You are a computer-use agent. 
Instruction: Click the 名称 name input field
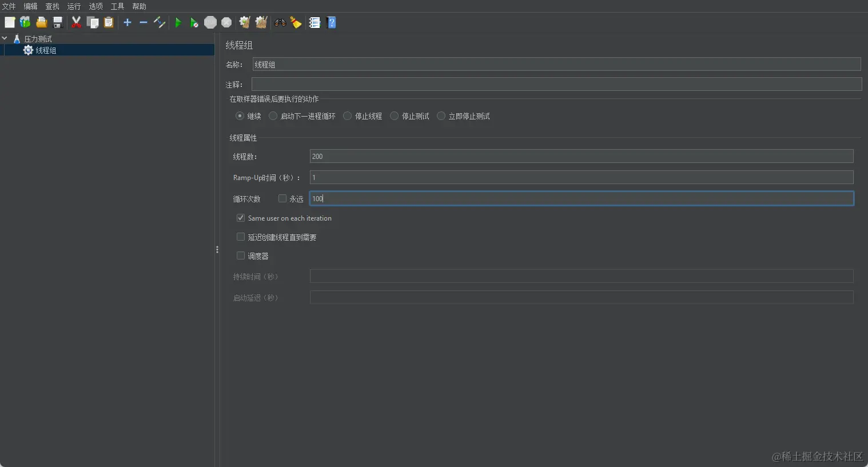pos(556,64)
